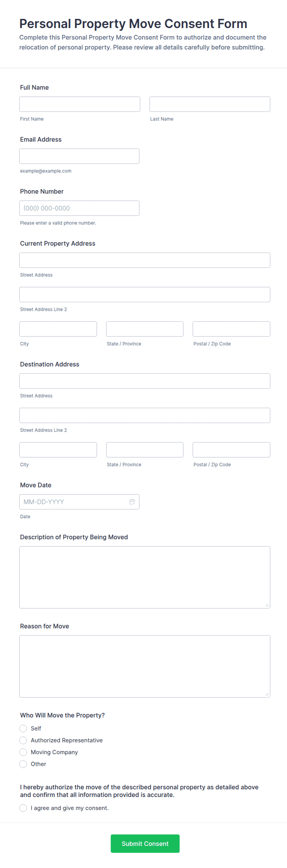Image resolution: width=287 pixels, height=868 pixels.
Task: Open the Move Date calendar picker icon
Action: (132, 502)
